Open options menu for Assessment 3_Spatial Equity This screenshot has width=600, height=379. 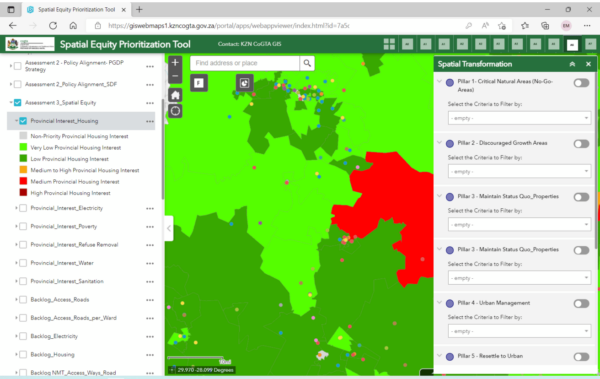[x=150, y=103]
